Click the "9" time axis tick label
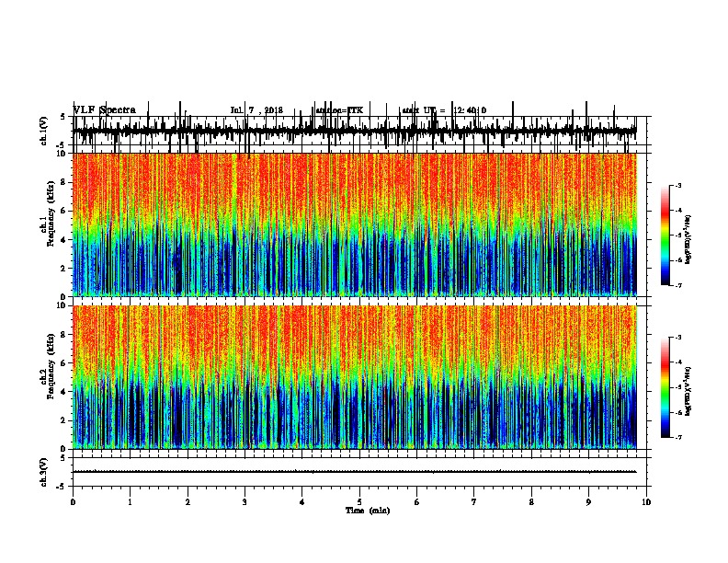 click(588, 502)
